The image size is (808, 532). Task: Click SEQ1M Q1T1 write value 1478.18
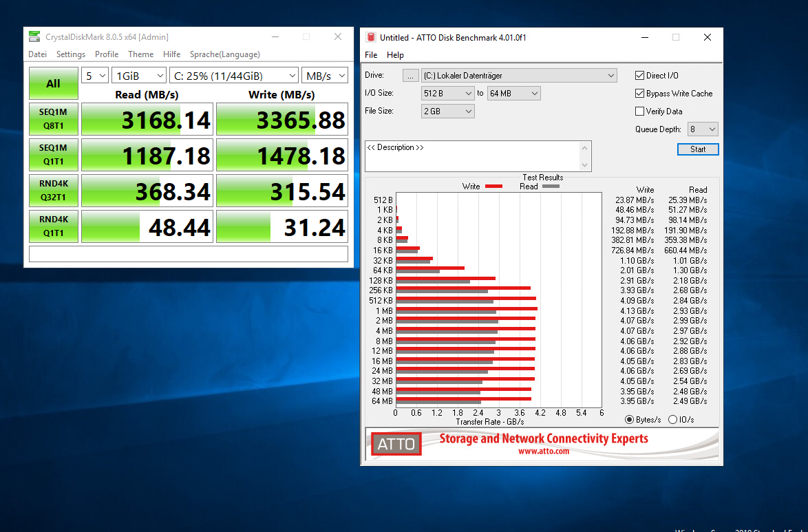(282, 155)
